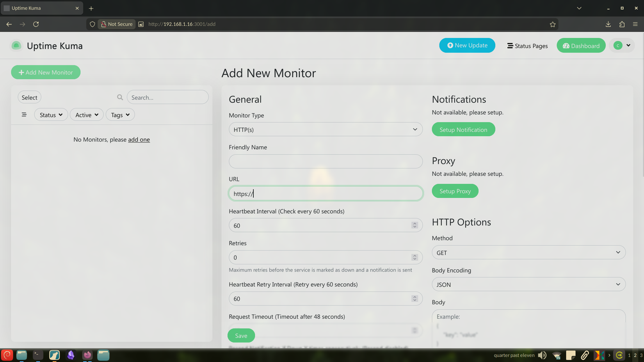Click the site permissions icon in address bar
This screenshot has height=362, width=644.
pyautogui.click(x=141, y=24)
